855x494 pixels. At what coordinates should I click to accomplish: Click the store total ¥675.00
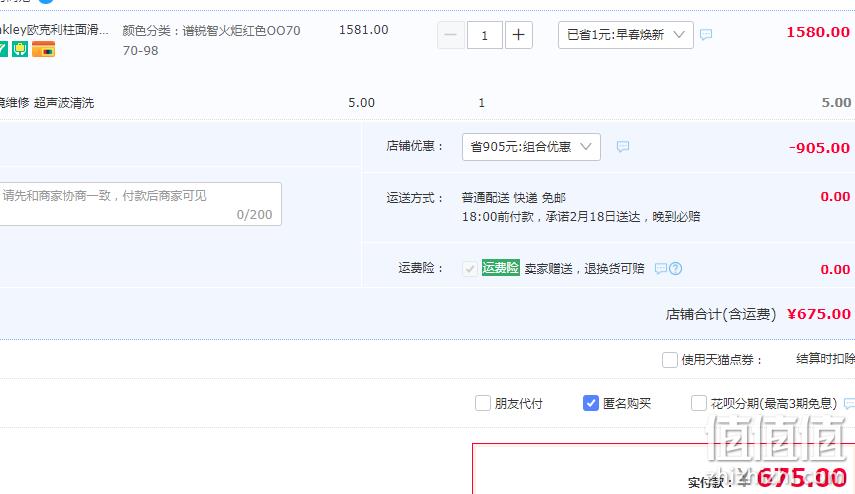(818, 314)
